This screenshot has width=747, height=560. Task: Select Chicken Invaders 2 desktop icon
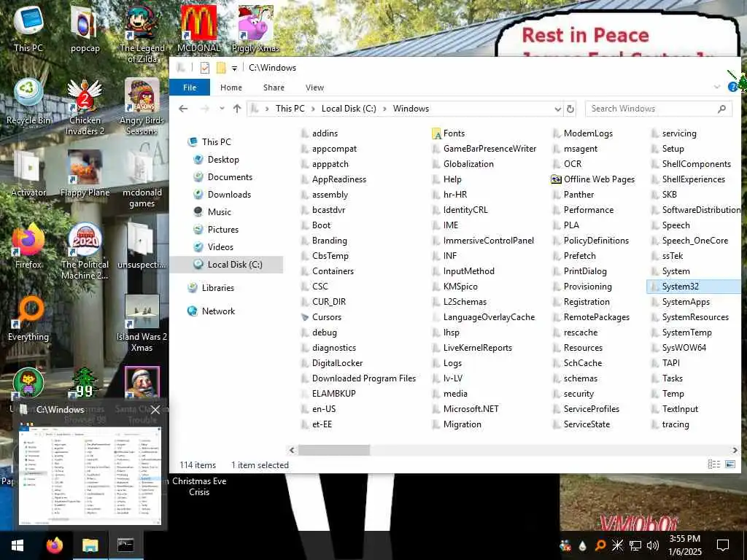85,108
